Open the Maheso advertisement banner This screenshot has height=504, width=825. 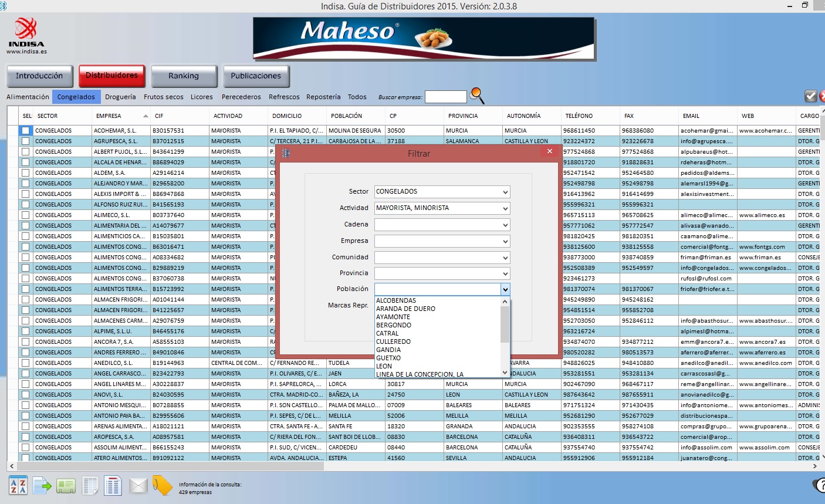[x=424, y=38]
